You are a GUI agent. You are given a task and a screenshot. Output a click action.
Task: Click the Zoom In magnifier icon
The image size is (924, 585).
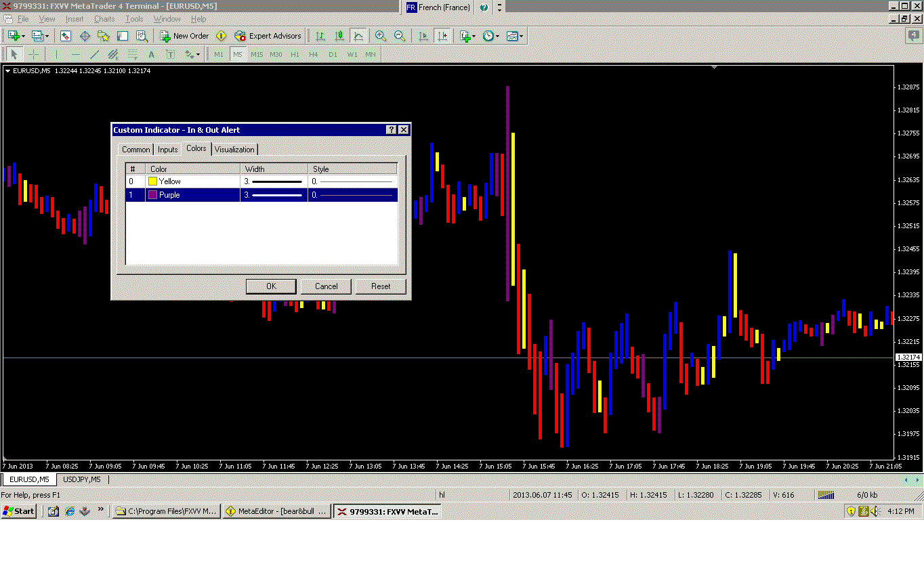pyautogui.click(x=381, y=36)
